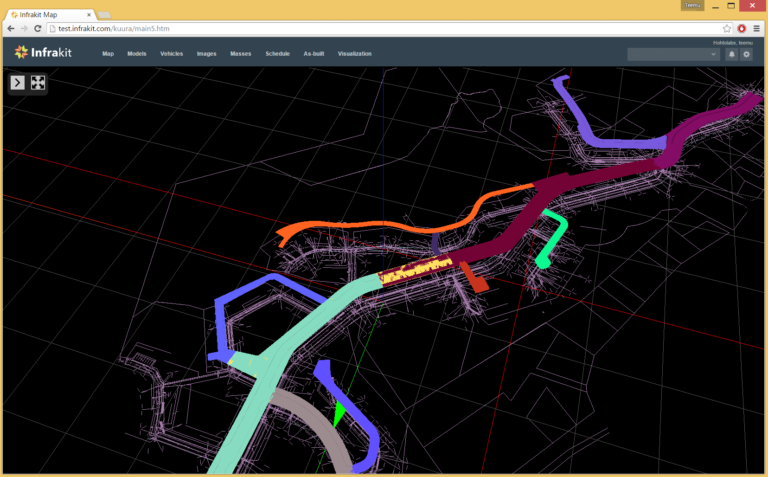Select the Masses menu item
Viewport: 768px width, 477px height.
240,53
